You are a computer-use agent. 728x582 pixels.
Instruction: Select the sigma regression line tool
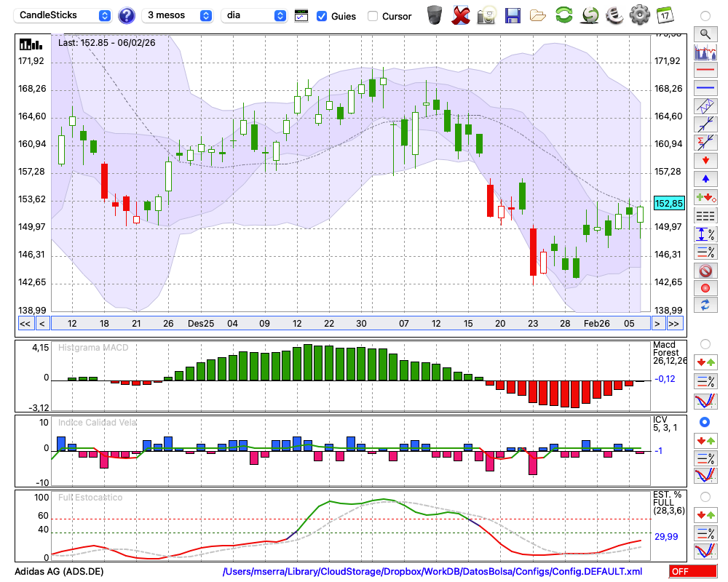[x=705, y=143]
